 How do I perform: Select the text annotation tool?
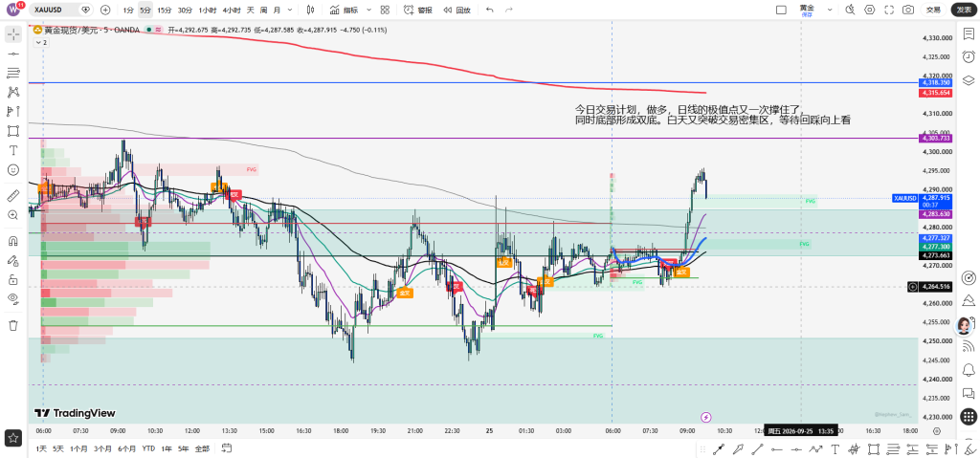[13, 150]
